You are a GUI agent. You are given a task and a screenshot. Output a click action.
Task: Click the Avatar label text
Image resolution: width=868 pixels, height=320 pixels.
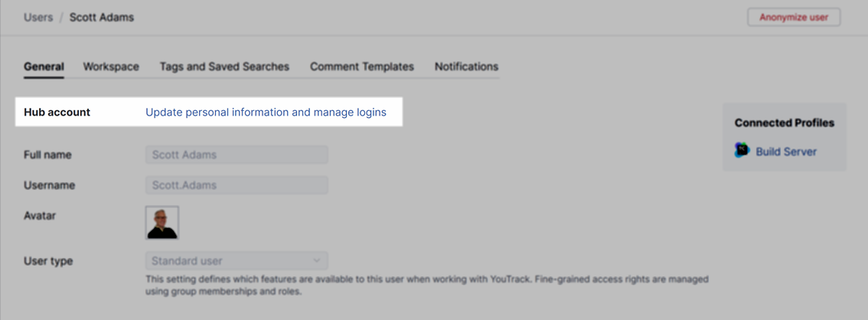tap(40, 216)
